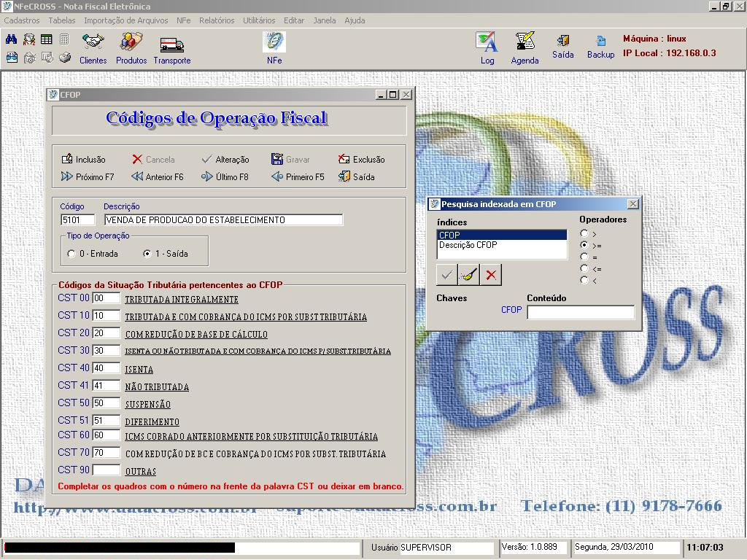Go to previous record with Anterior F6
The height and width of the screenshot is (560, 747).
click(x=158, y=176)
